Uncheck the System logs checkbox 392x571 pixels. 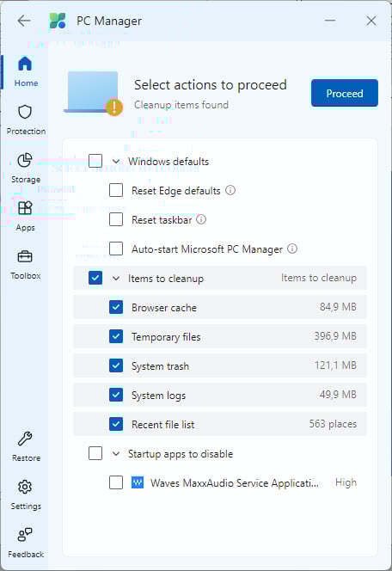coord(116,395)
